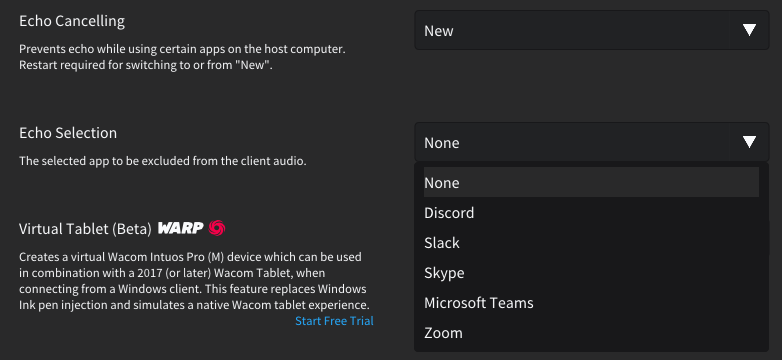Choose Microsoft Teams as excluded app

pos(591,303)
